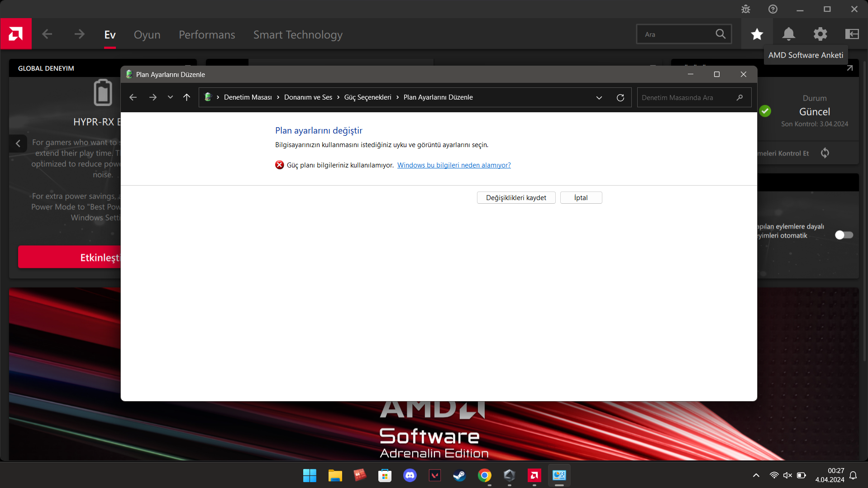This screenshot has height=488, width=868.
Task: Open the recent locations dropdown in Control Panel
Action: click(170, 97)
